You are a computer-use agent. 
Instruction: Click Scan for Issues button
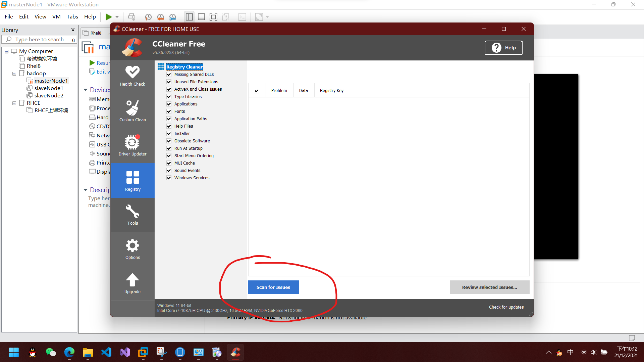click(273, 287)
